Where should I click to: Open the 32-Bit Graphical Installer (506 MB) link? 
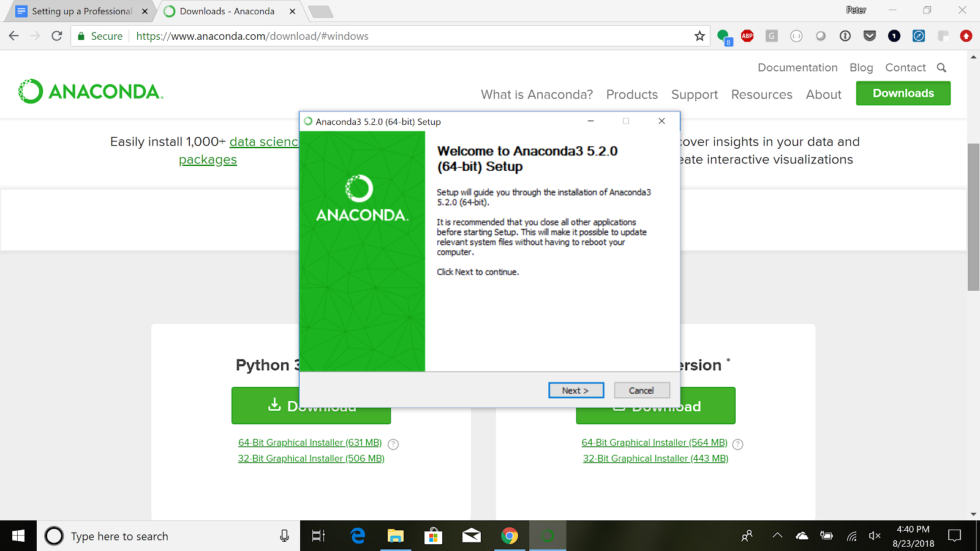311,459
